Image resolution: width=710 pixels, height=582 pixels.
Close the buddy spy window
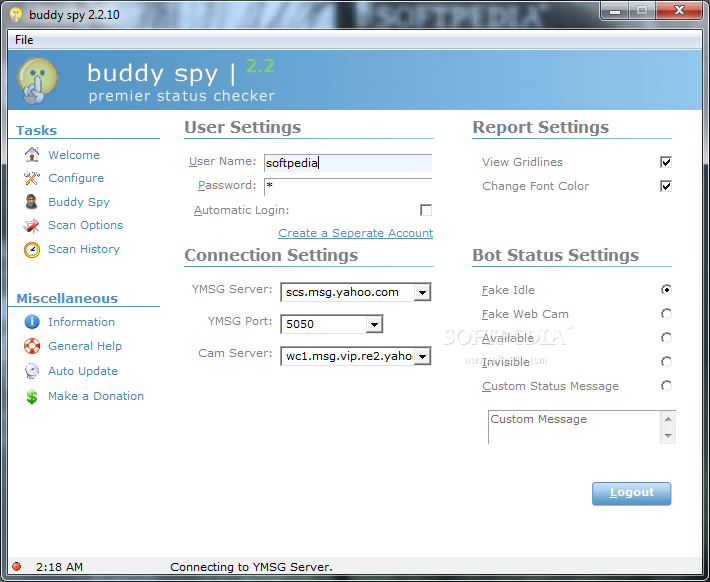click(679, 11)
